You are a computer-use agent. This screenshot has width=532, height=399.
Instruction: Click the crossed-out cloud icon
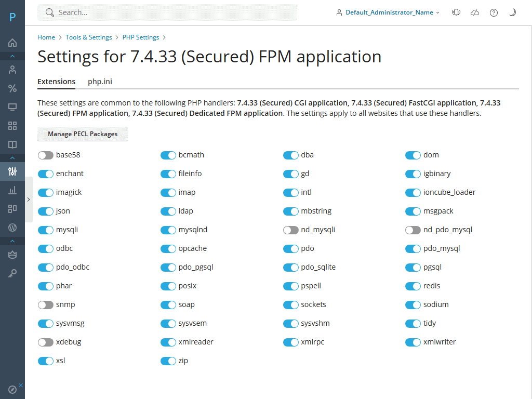pyautogui.click(x=475, y=12)
